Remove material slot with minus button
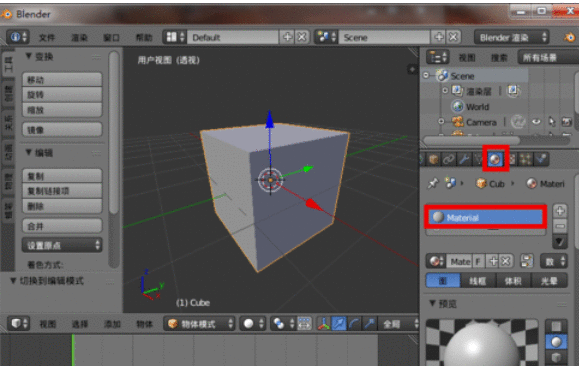The width and height of the screenshot is (579, 366). 560,226
